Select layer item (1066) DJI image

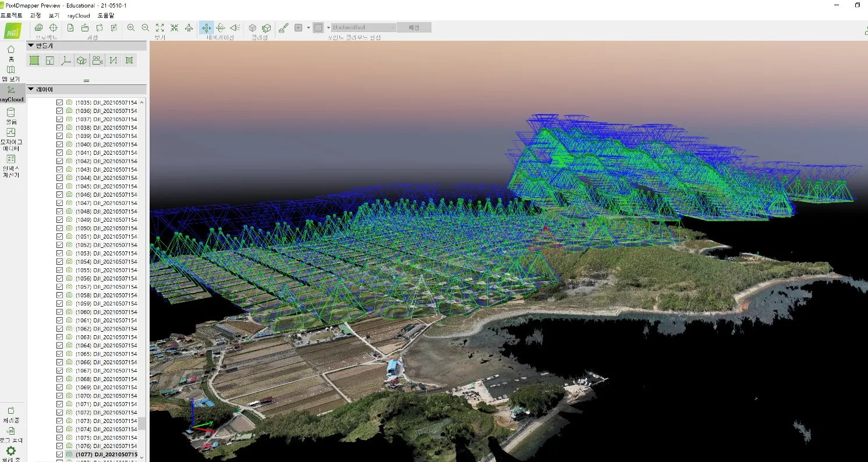pyautogui.click(x=106, y=362)
